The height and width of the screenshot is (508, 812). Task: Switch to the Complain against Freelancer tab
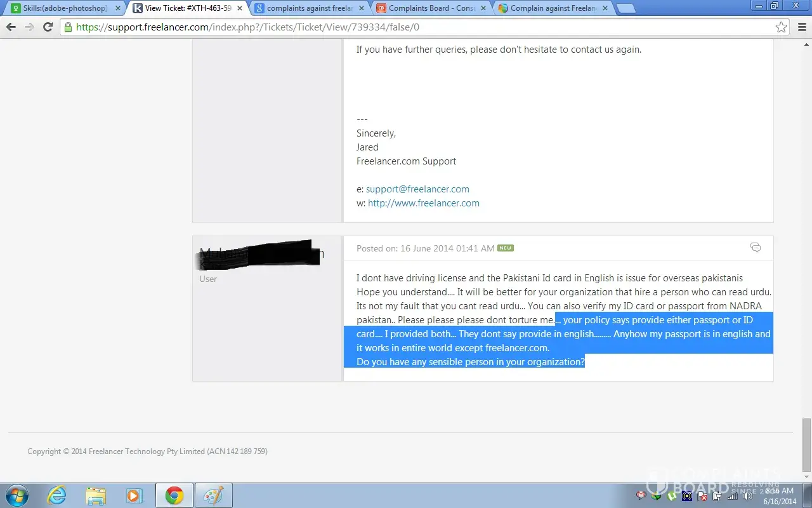[x=553, y=8]
